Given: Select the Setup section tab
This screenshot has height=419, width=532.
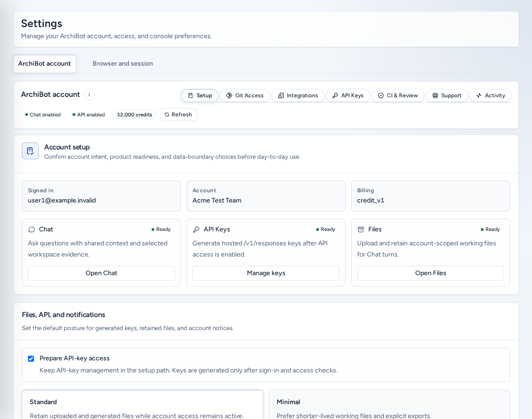Looking at the screenshot, I should 200,96.
